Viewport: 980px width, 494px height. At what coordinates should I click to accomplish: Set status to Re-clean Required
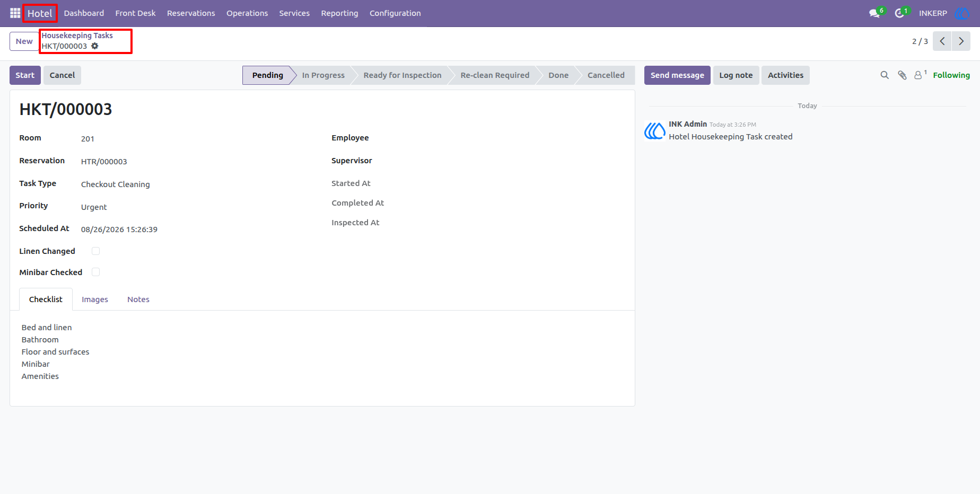tap(495, 75)
